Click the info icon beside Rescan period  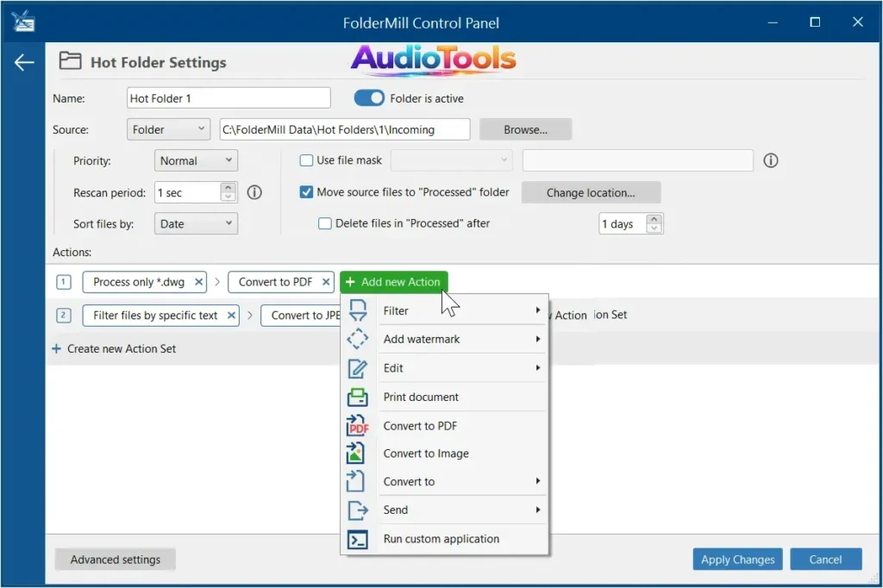[x=254, y=192]
